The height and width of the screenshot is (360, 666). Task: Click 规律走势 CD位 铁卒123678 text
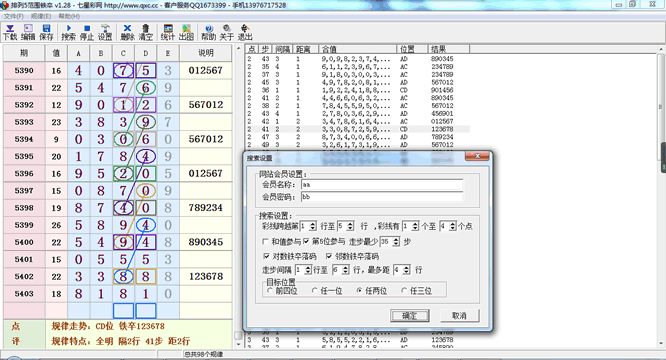point(108,326)
